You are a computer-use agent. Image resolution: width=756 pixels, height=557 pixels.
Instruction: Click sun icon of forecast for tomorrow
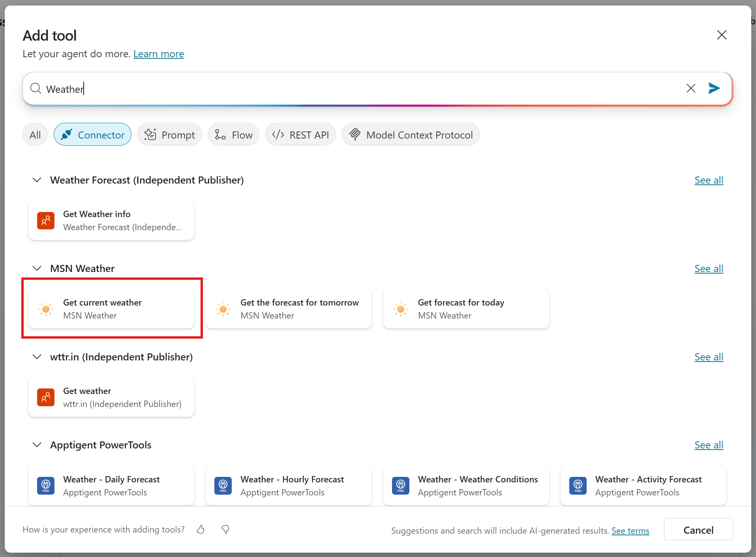coord(223,309)
